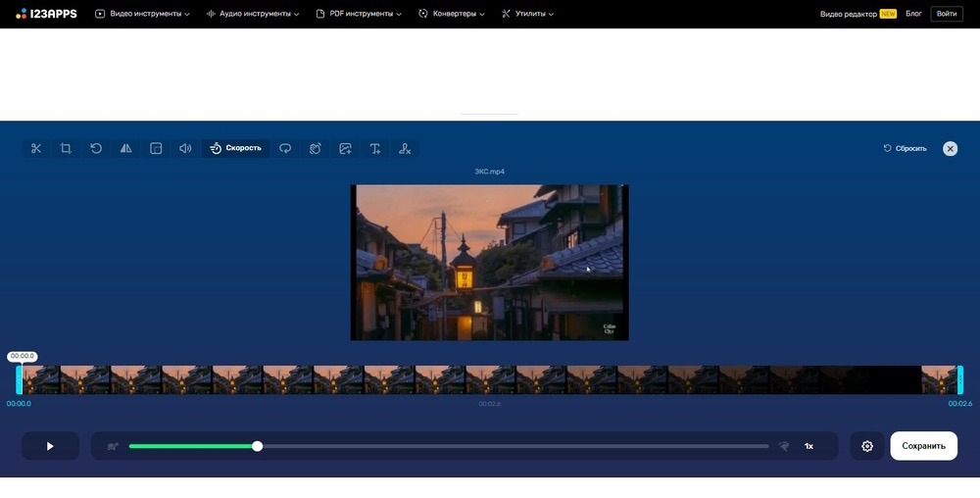The height and width of the screenshot is (498, 980).
Task: Select the scissors trim tool
Action: 36,149
